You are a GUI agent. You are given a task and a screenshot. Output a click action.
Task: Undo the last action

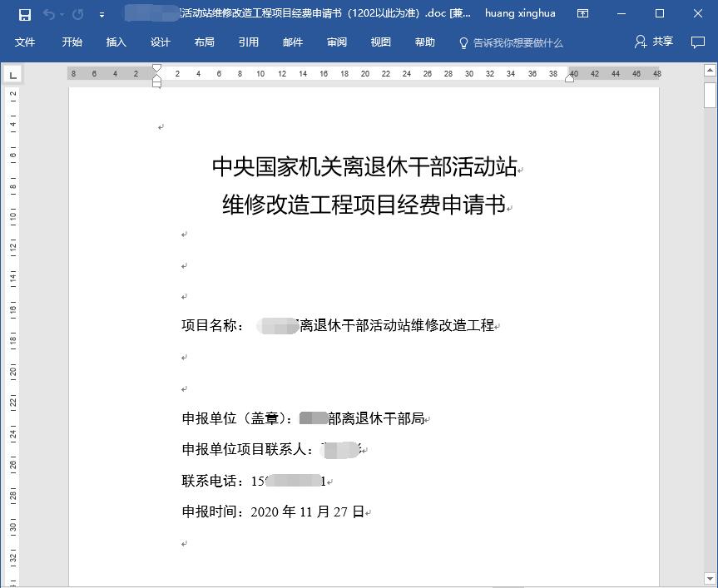click(49, 14)
